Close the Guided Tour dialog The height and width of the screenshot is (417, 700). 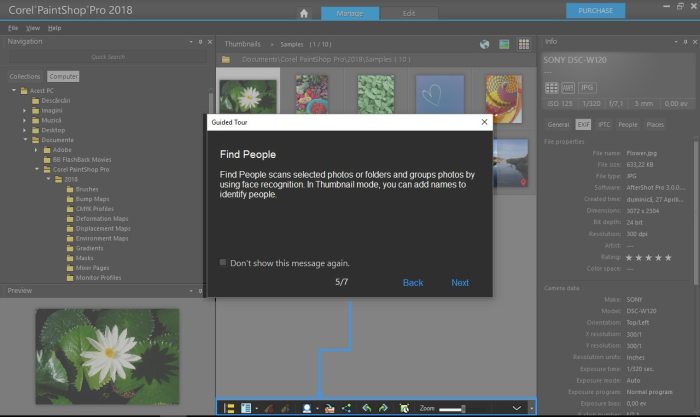(484, 122)
